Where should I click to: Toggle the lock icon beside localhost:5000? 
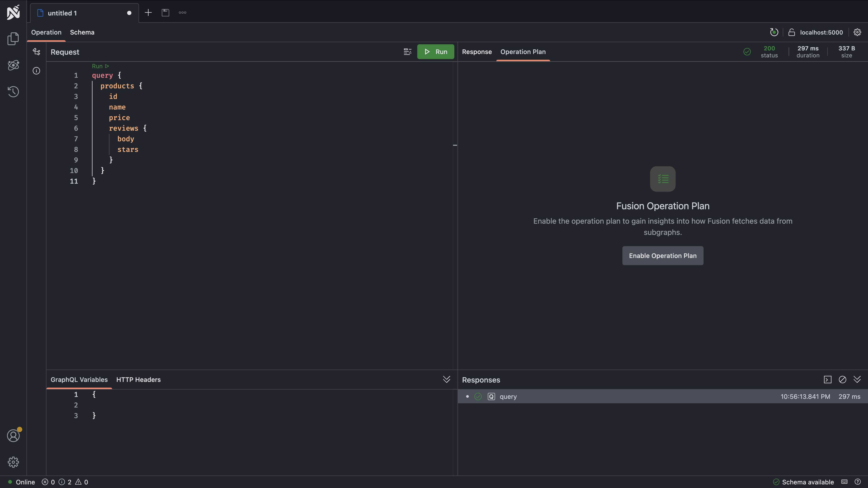pyautogui.click(x=791, y=32)
